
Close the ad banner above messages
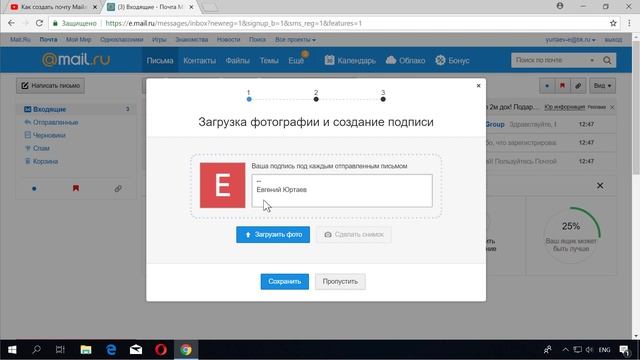point(612,107)
